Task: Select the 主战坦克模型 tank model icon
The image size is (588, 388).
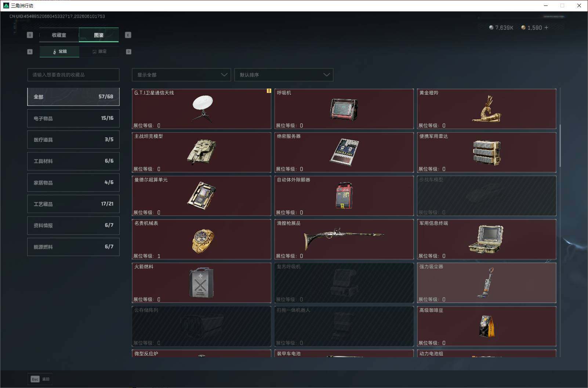Action: click(202, 152)
